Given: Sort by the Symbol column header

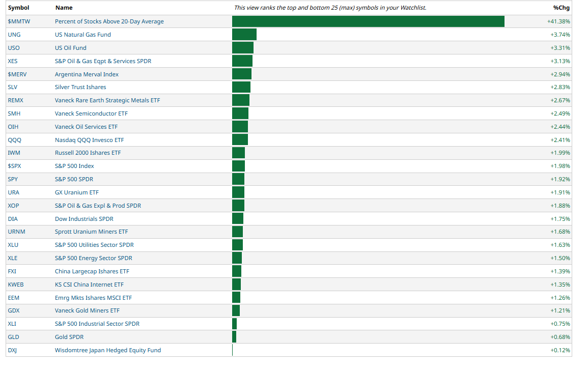Looking at the screenshot, I should (x=18, y=8).
